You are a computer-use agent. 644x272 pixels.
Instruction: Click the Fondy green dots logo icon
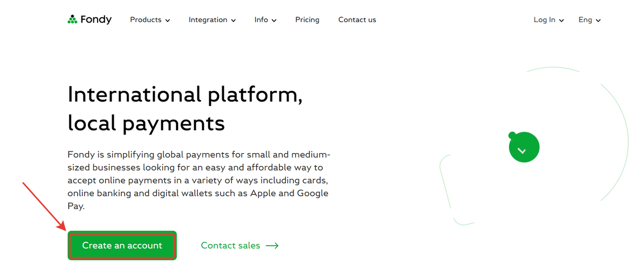point(72,20)
